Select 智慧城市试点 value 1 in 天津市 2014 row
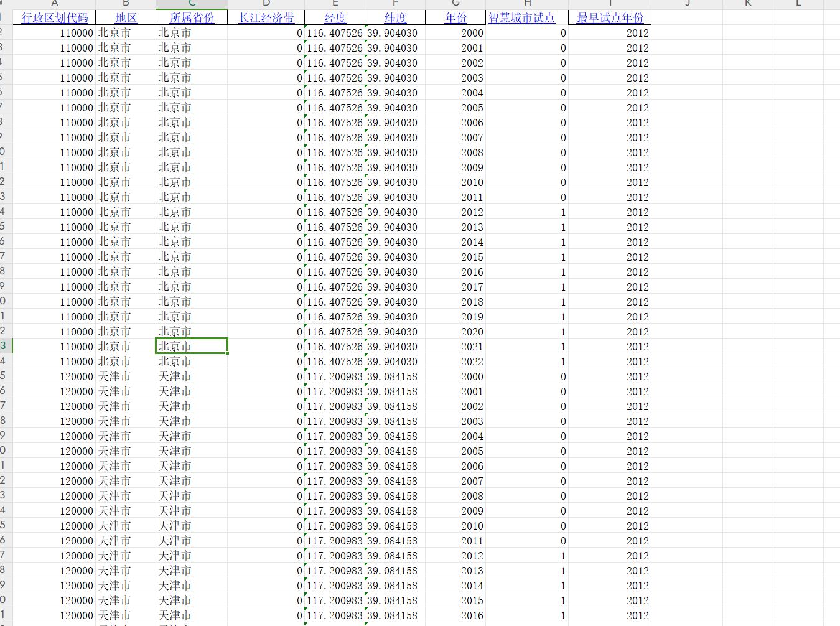Image resolution: width=840 pixels, height=626 pixels. tap(527, 586)
